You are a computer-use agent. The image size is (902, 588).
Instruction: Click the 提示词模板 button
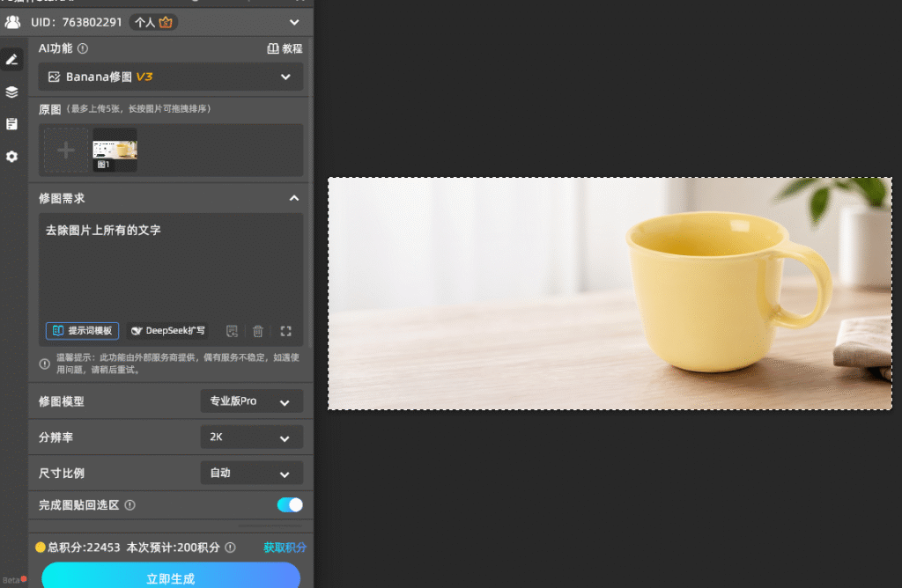point(82,330)
